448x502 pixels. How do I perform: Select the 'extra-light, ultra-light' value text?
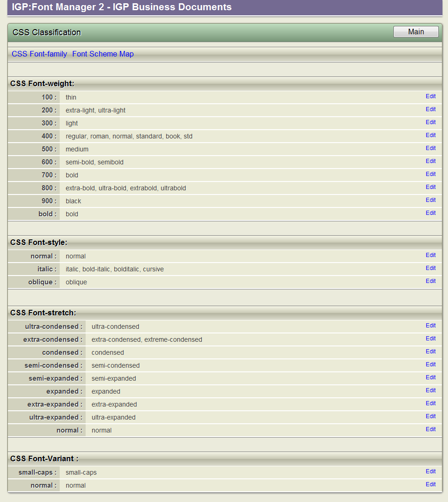(95, 111)
